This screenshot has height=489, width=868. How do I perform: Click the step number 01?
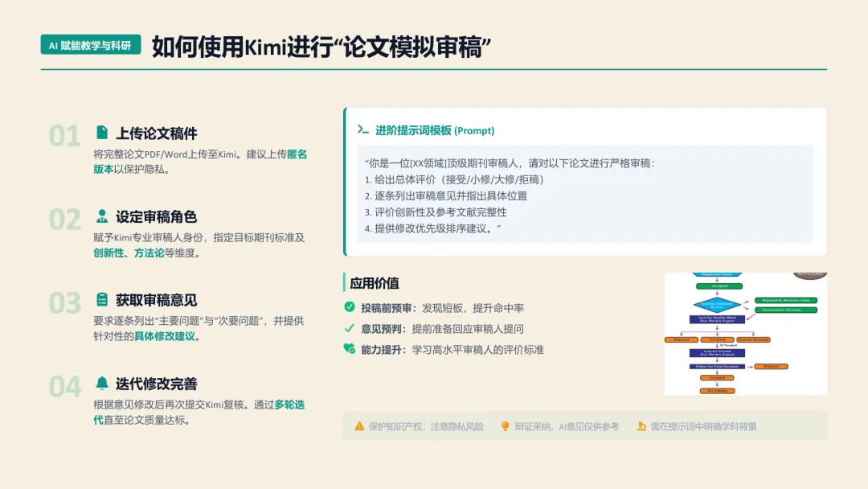65,136
